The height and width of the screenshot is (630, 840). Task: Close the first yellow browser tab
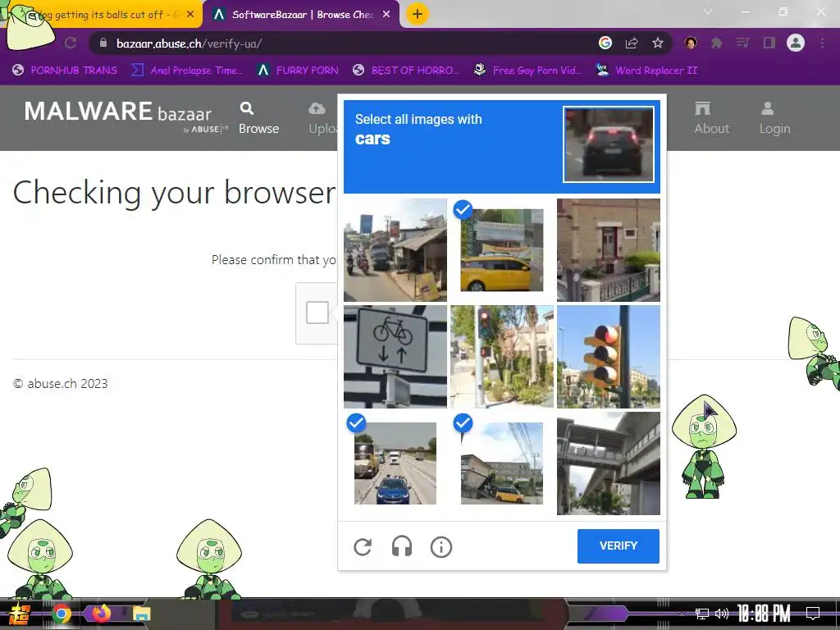point(190,15)
